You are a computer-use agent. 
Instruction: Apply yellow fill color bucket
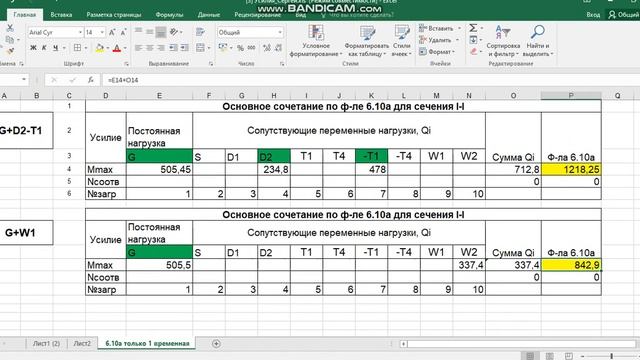pos(99,48)
